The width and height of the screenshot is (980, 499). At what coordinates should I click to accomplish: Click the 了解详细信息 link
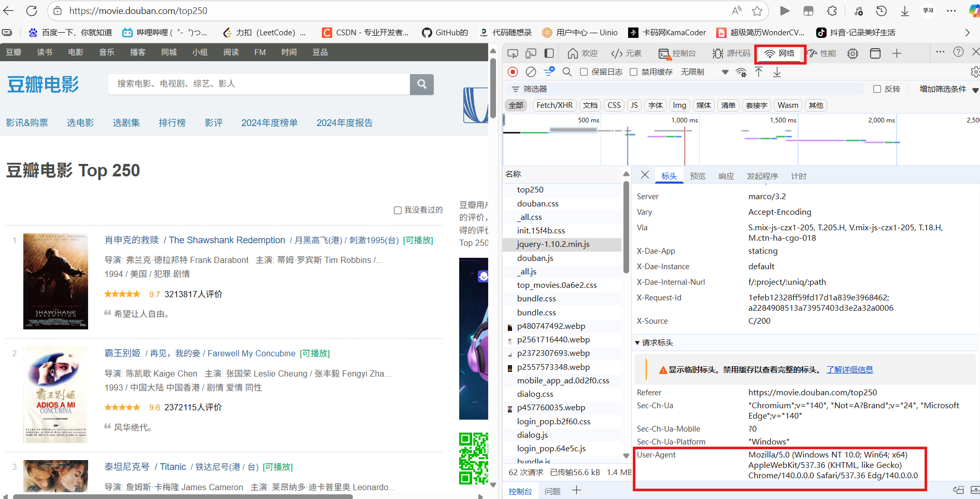click(850, 370)
